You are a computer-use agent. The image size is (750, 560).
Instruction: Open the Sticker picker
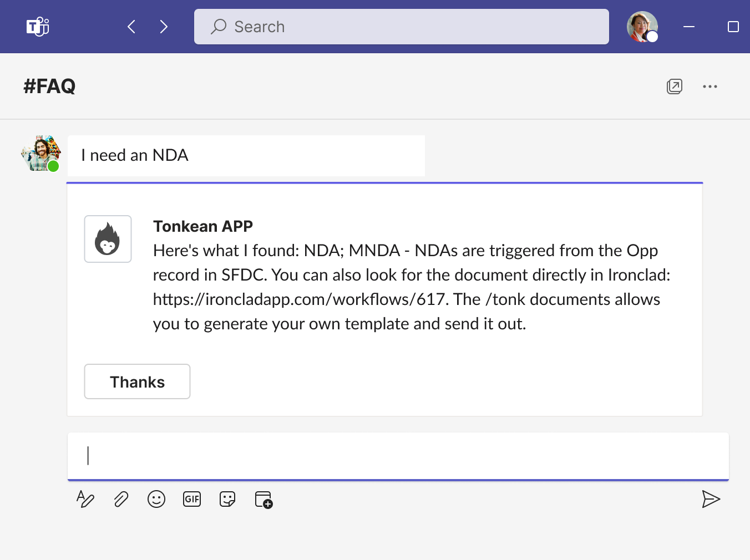pyautogui.click(x=227, y=499)
